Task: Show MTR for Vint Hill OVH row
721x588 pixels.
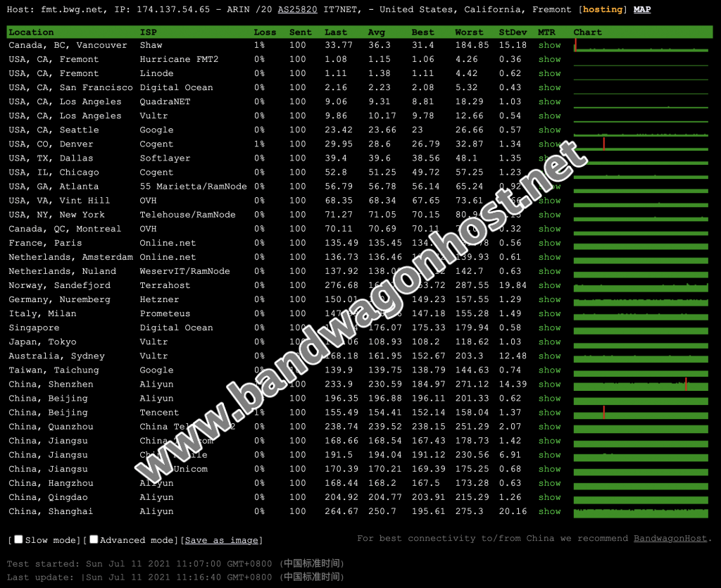Action: (x=549, y=201)
